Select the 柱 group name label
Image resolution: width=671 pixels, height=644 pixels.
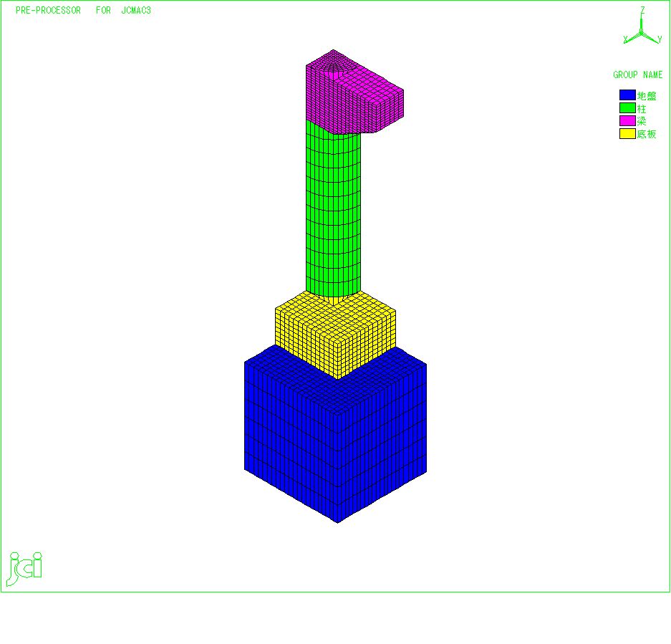pyautogui.click(x=642, y=108)
